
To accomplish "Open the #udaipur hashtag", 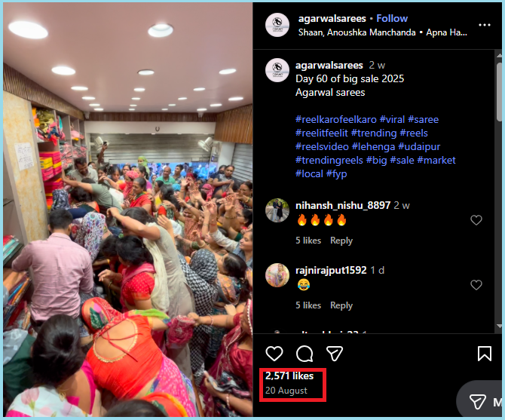I will 419,146.
